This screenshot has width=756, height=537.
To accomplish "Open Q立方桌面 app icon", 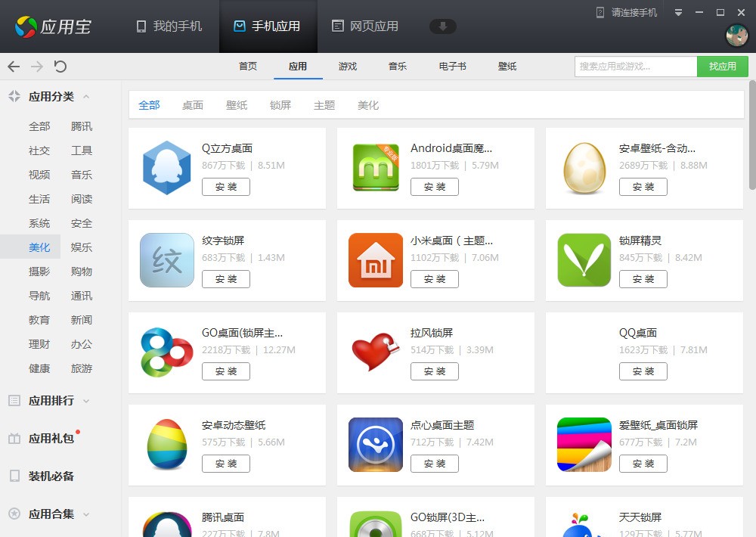I will 167,168.
